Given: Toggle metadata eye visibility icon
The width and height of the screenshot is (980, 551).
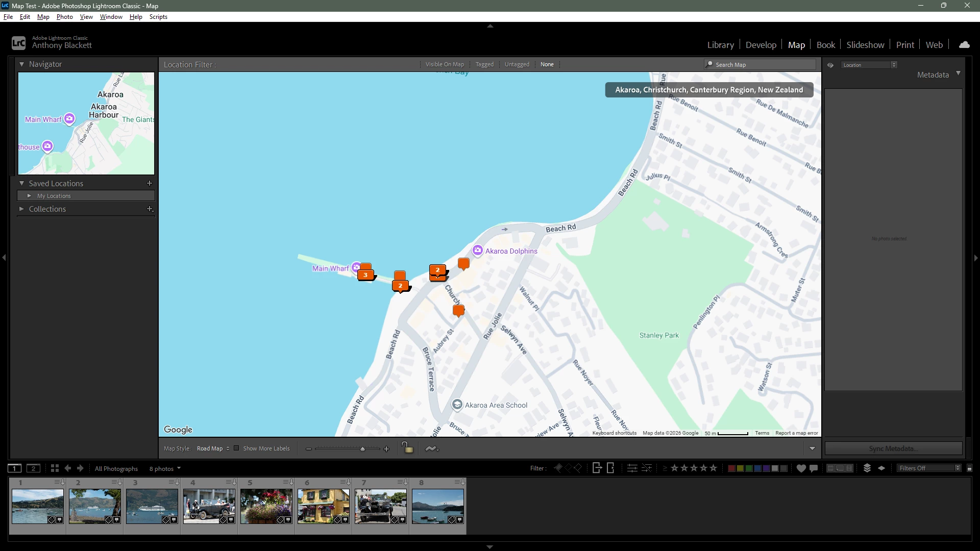Looking at the screenshot, I should click(x=830, y=65).
